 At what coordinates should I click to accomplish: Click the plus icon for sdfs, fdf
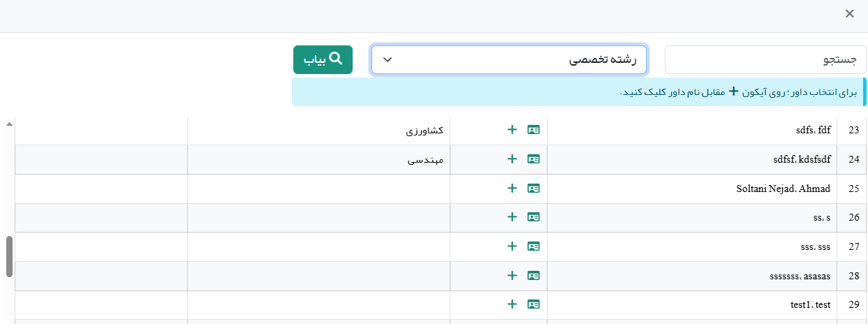point(512,130)
